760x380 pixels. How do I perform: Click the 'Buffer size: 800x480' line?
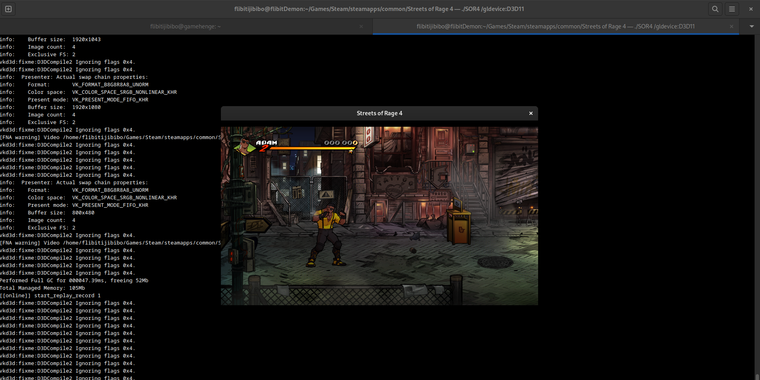pos(48,212)
